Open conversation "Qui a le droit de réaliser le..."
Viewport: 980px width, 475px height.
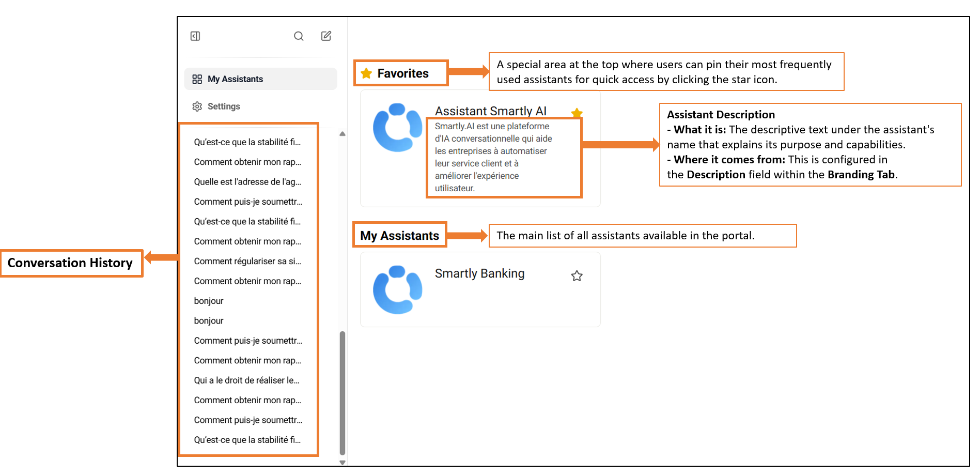(x=247, y=380)
